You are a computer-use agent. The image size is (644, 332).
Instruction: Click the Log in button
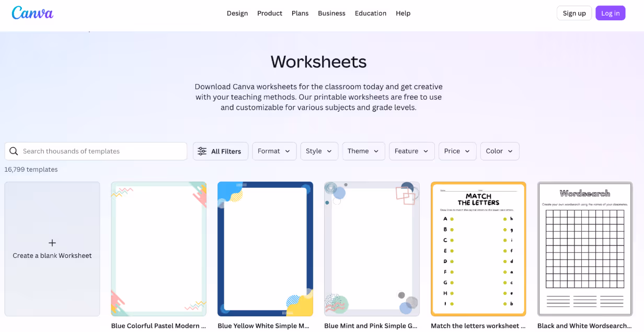tap(610, 13)
